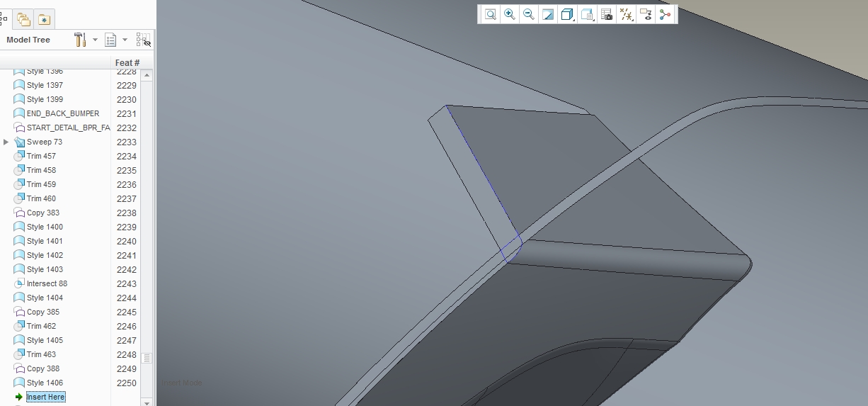This screenshot has height=406, width=868.
Task: Click the Copy 383 feature icon
Action: (19, 213)
